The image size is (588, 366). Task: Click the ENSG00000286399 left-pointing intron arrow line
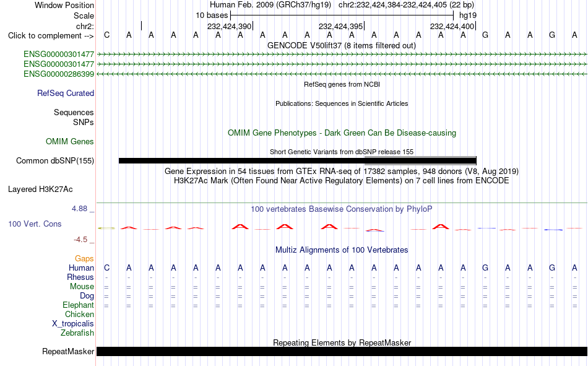tap(342, 74)
